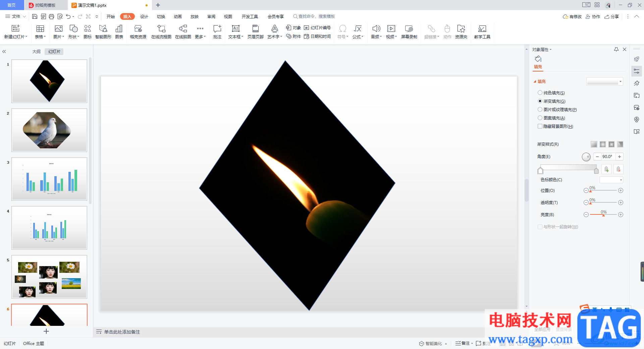The width and height of the screenshot is (644, 349).
Task: Switch to the template finder tab
Action: tap(45, 5)
